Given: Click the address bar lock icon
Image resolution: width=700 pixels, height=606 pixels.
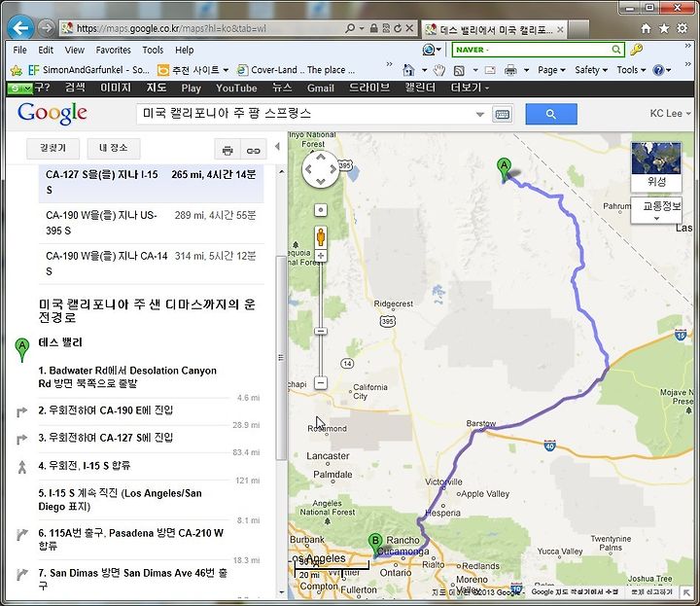Looking at the screenshot, I should (x=374, y=28).
